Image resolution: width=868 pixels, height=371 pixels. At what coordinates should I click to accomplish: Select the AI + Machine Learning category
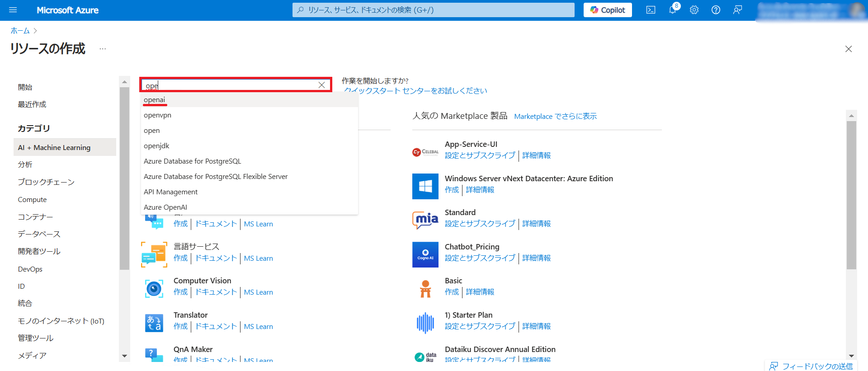65,147
